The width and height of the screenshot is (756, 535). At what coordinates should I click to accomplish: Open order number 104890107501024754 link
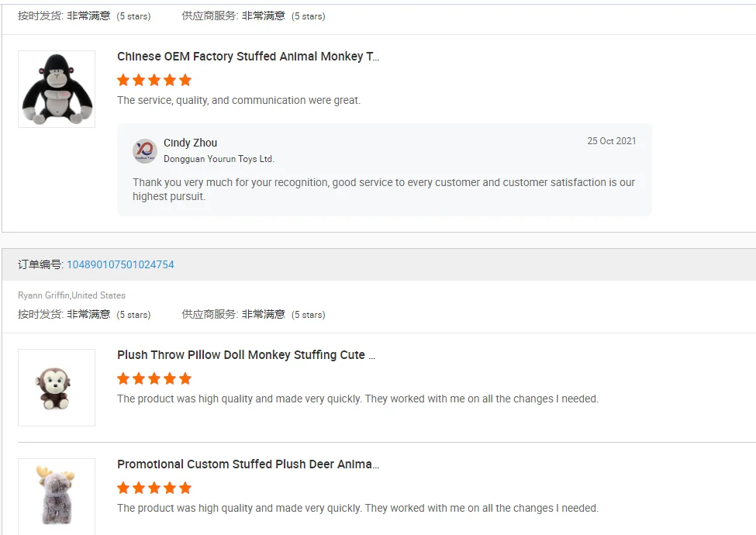120,264
